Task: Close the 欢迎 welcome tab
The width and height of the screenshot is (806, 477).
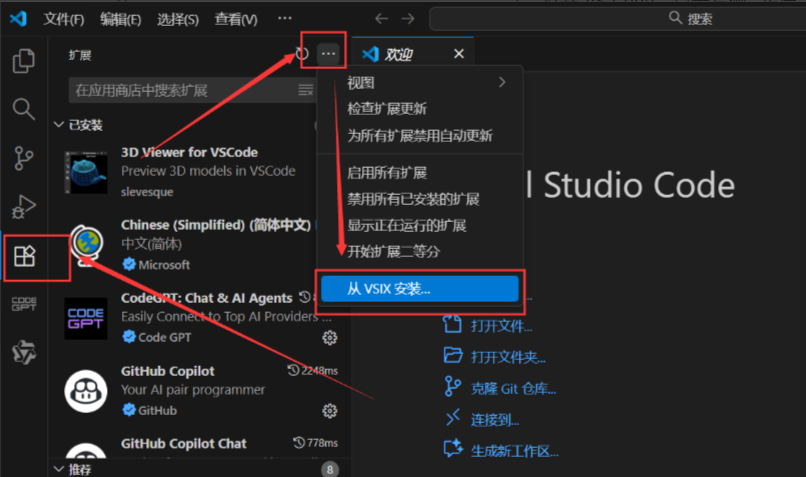Action: click(459, 53)
